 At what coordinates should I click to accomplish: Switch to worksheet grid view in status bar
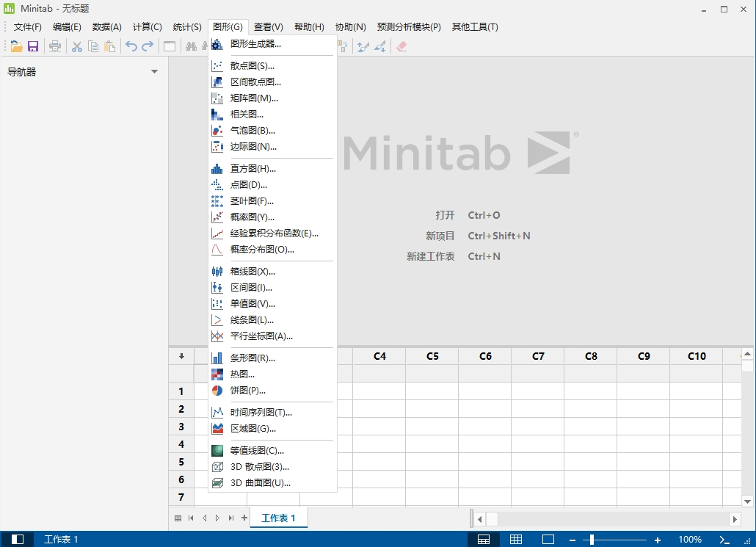coord(516,539)
